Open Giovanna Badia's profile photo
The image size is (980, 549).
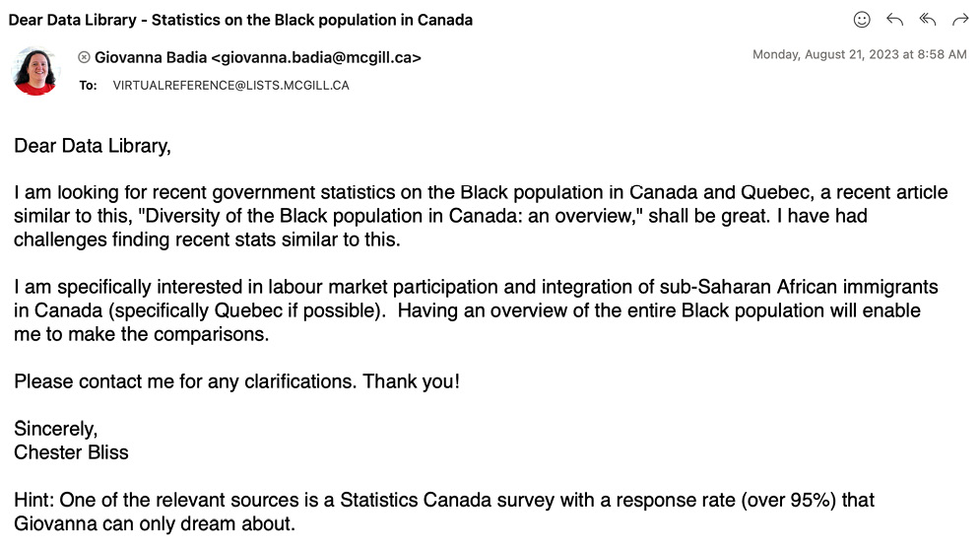[x=34, y=70]
